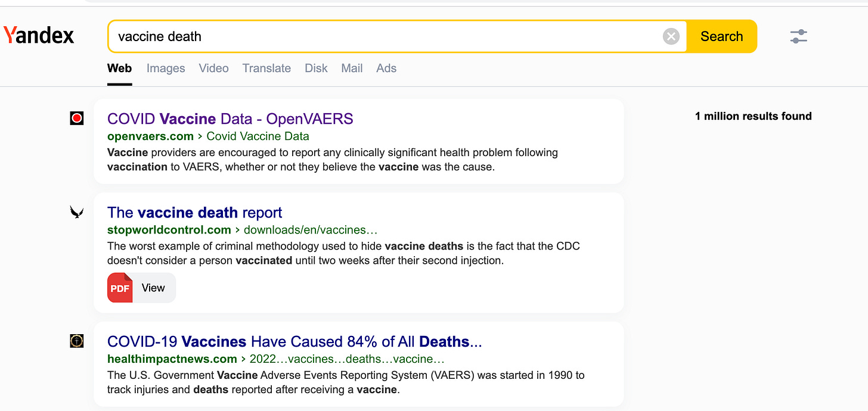Screen dimensions: 868x411
Task: Click the openvaers.com domain link
Action: (x=150, y=136)
